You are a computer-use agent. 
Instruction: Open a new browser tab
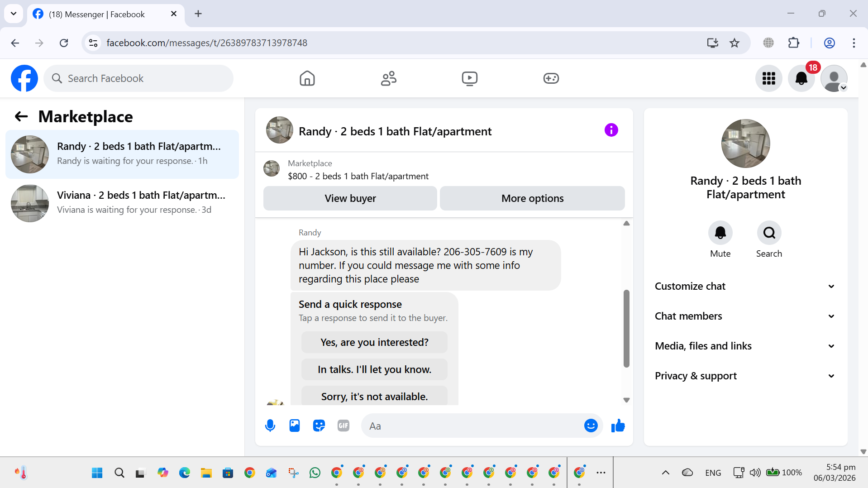[198, 14]
